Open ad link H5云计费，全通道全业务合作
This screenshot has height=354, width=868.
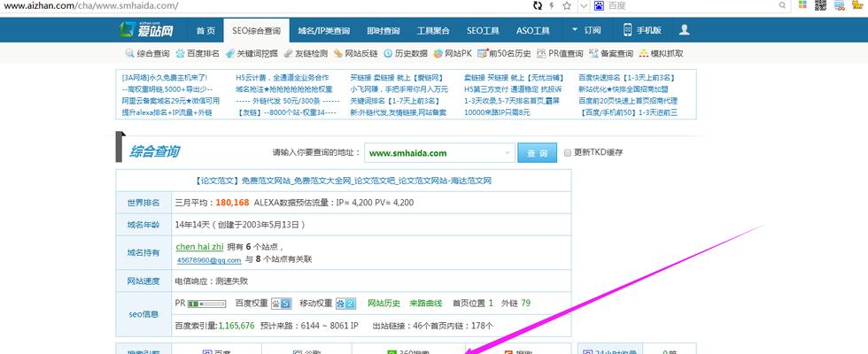(283, 78)
